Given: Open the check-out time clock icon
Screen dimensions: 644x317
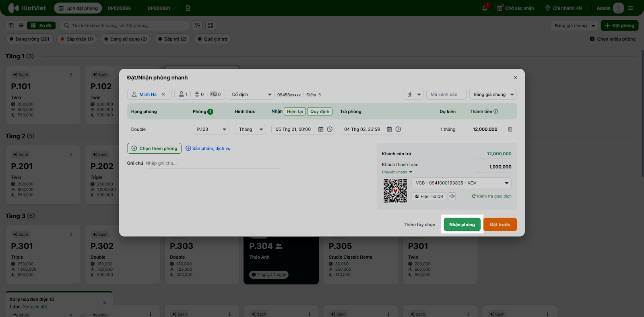Looking at the screenshot, I should click(x=398, y=129).
